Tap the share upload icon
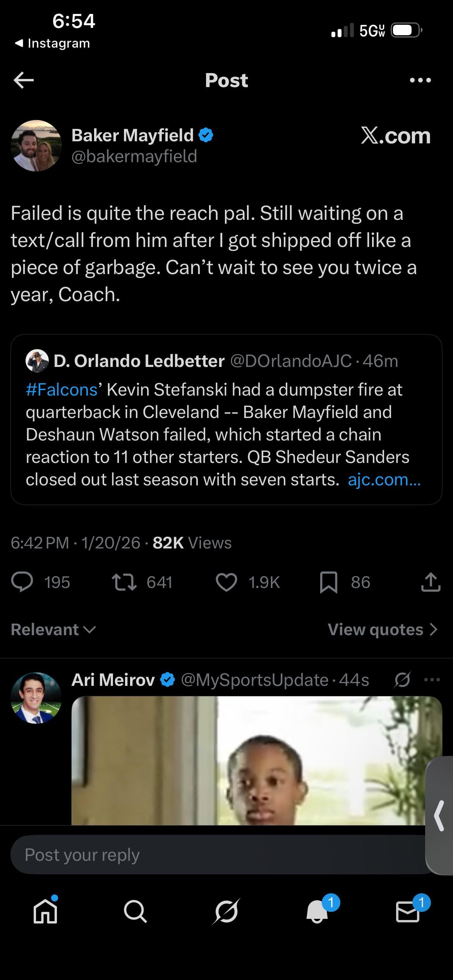Viewport: 453px width, 980px height. 431,582
